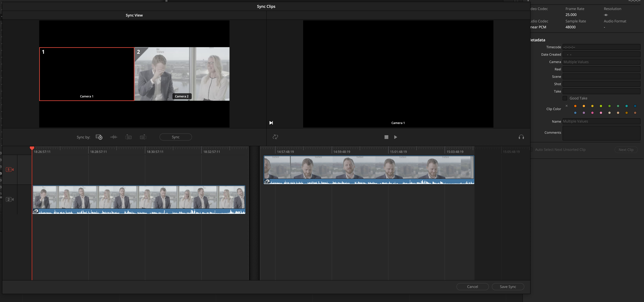
Task: Toggle Auto Select Next Unsorted Clip checkbox
Action: point(532,150)
